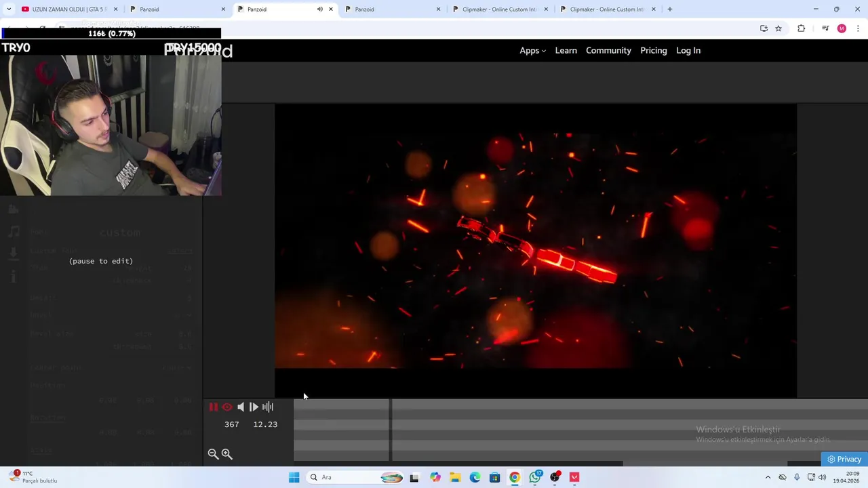Screen dimensions: 868x488
Task: Select the time readout 12.23
Action: tap(265, 424)
